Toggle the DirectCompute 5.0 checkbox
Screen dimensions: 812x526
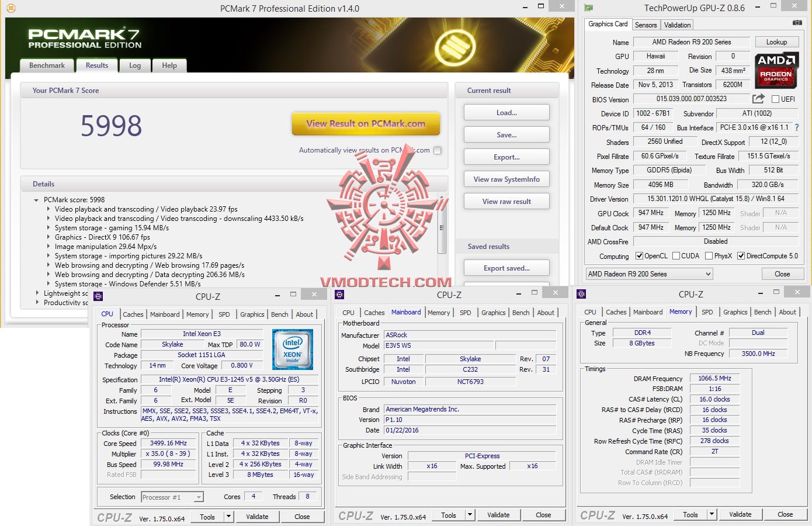tap(741, 256)
